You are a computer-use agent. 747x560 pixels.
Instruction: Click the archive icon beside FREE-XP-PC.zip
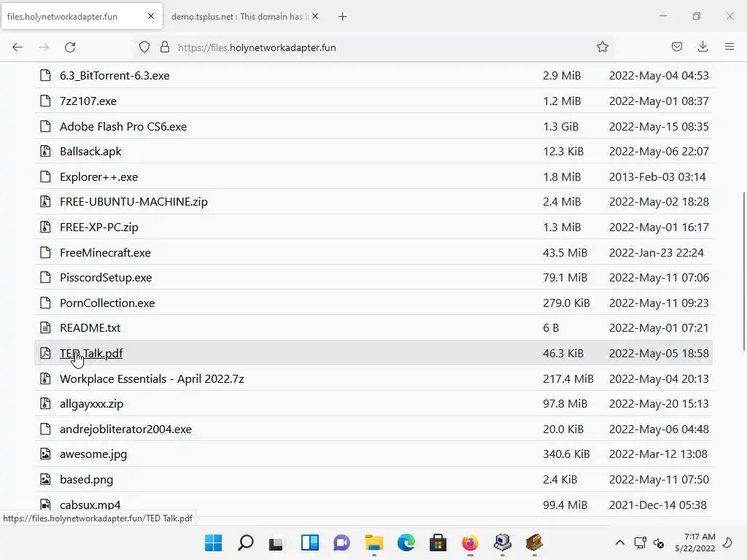[x=45, y=227]
